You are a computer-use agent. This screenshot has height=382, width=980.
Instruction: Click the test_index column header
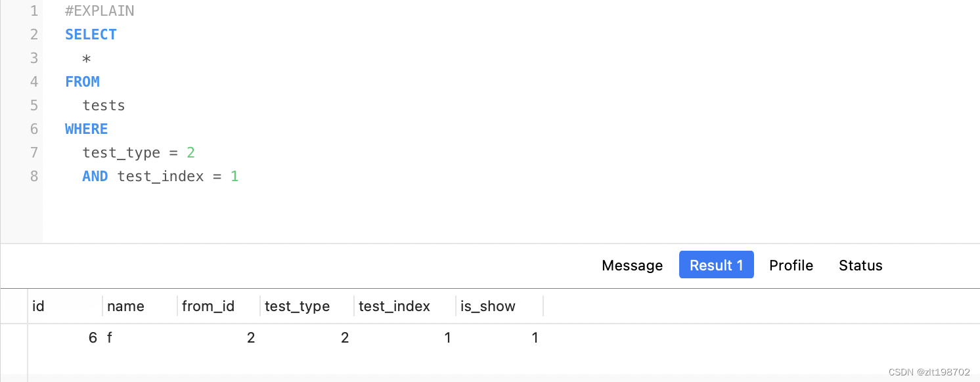[394, 306]
